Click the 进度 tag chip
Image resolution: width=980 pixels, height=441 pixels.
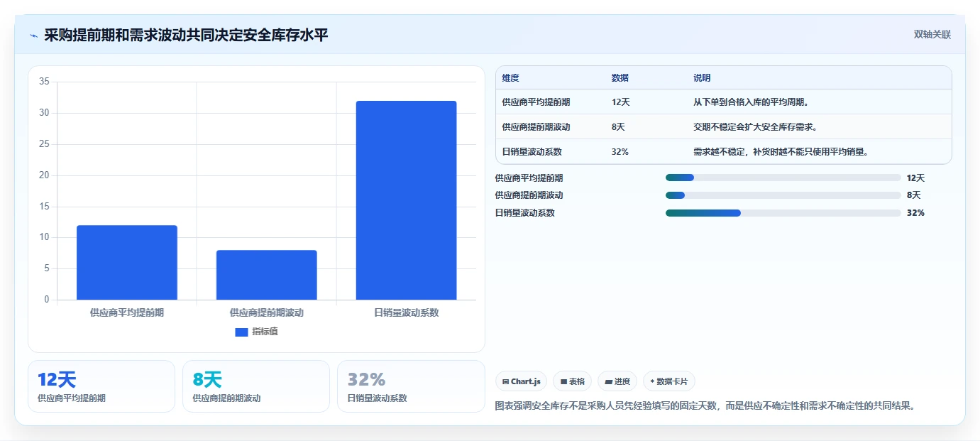617,381
